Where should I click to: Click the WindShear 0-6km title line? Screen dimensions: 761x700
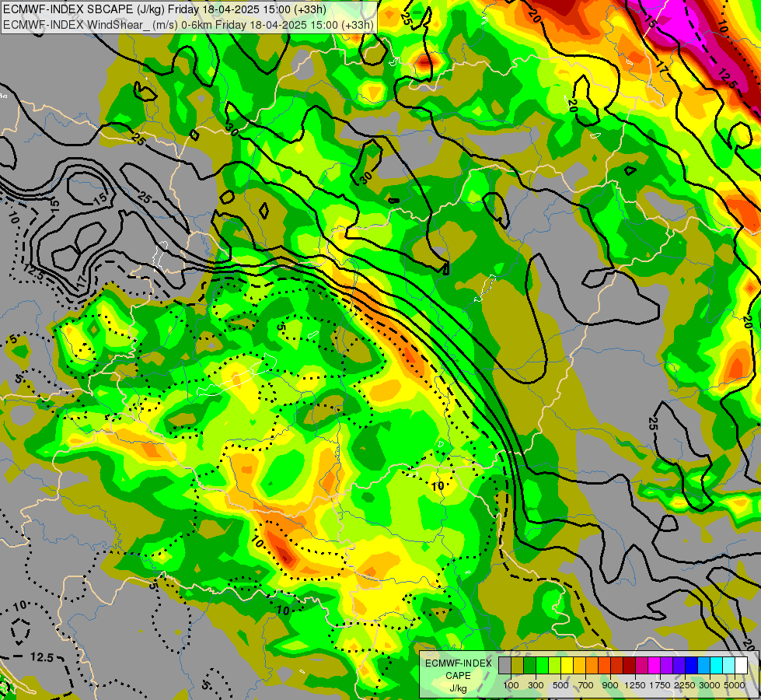(188, 25)
